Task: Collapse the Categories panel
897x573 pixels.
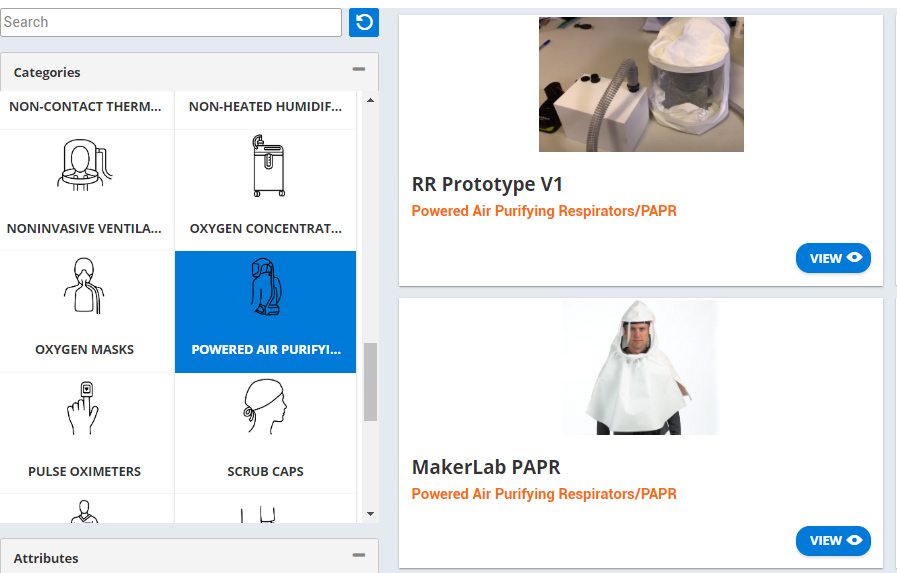Action: pos(359,69)
